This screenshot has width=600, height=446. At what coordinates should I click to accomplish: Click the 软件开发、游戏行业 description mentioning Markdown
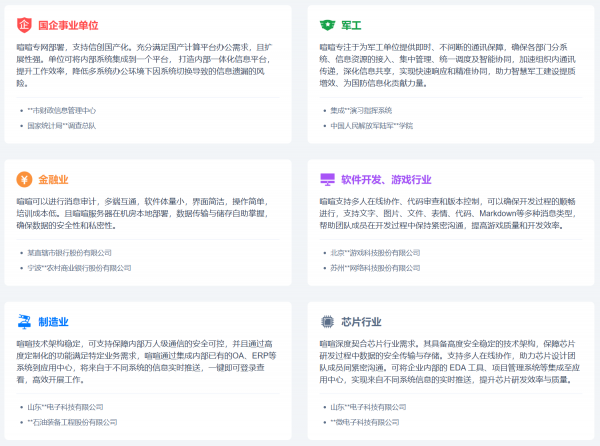pyautogui.click(x=448, y=213)
